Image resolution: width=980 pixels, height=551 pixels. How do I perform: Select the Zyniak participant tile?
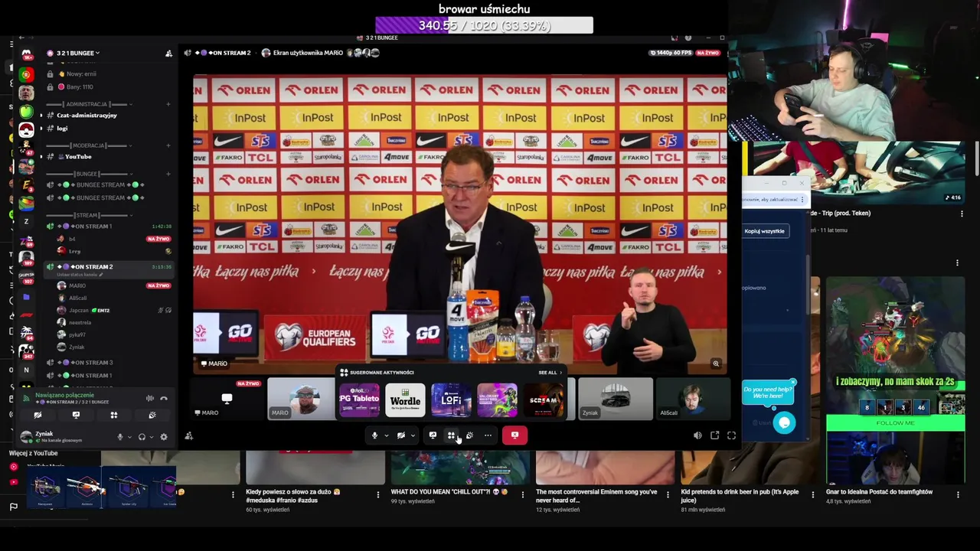(x=616, y=399)
